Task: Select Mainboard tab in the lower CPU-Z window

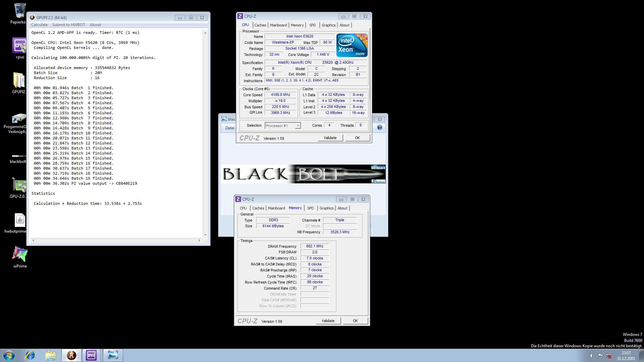Action: coord(276,208)
